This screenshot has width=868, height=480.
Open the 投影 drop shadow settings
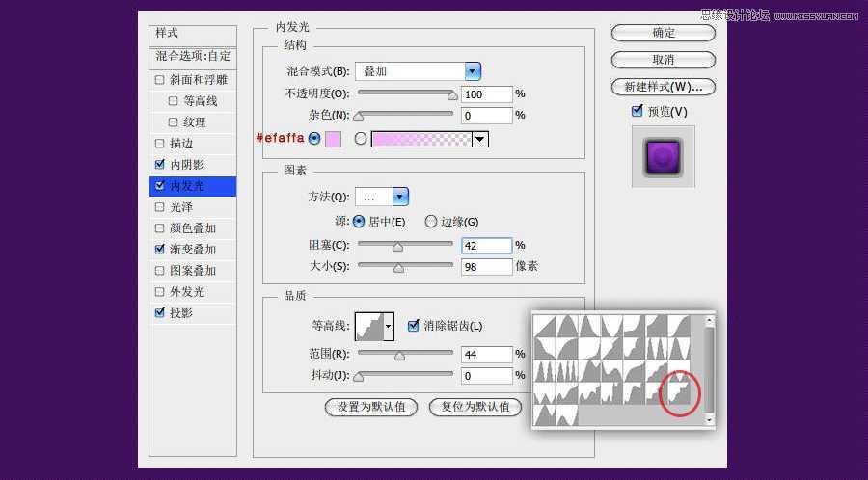[x=181, y=313]
